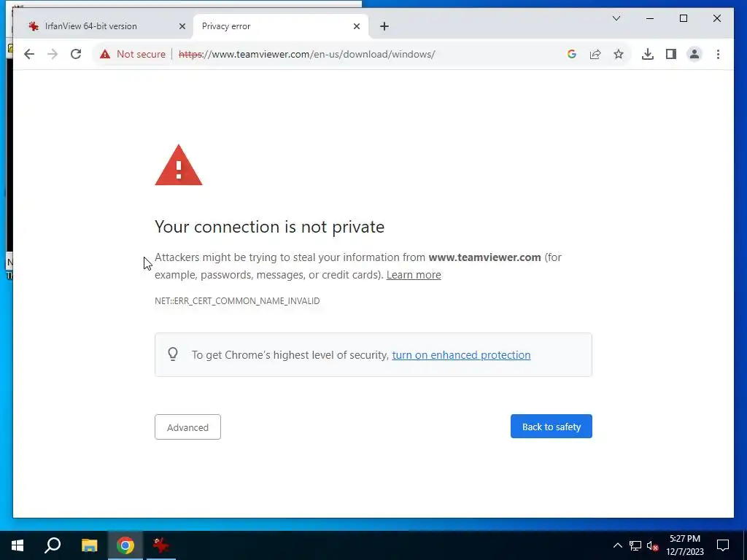Open IrfanView from the taskbar
This screenshot has width=747, height=560.
[161, 545]
